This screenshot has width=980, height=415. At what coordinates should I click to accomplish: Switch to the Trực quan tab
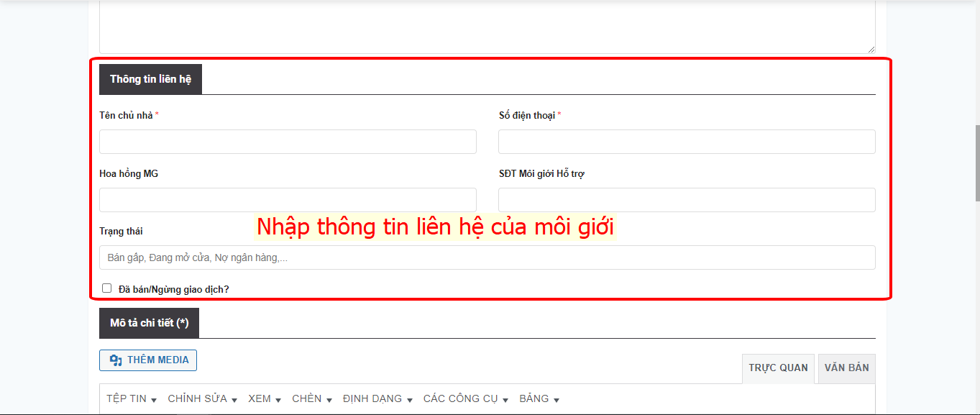click(778, 368)
